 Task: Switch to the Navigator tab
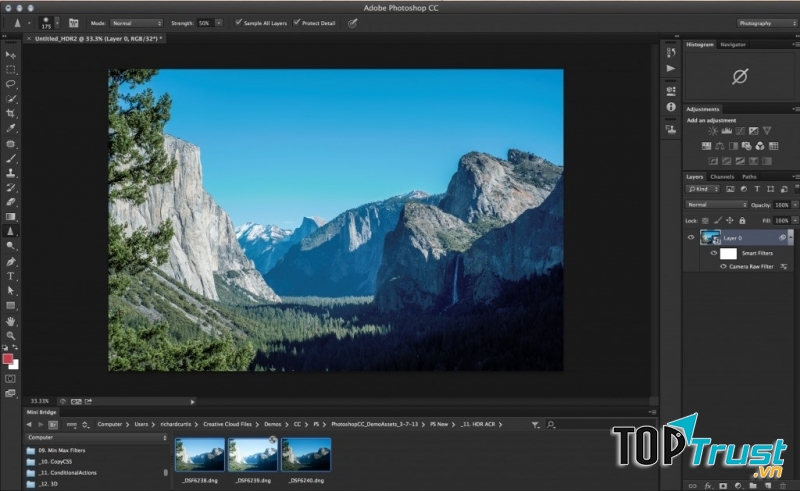click(x=733, y=44)
